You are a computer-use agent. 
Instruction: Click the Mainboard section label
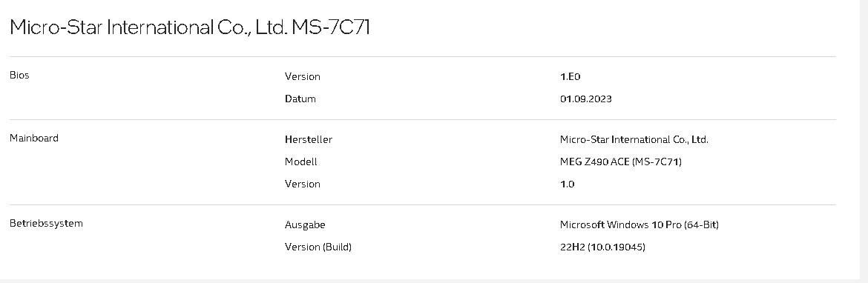(x=34, y=139)
